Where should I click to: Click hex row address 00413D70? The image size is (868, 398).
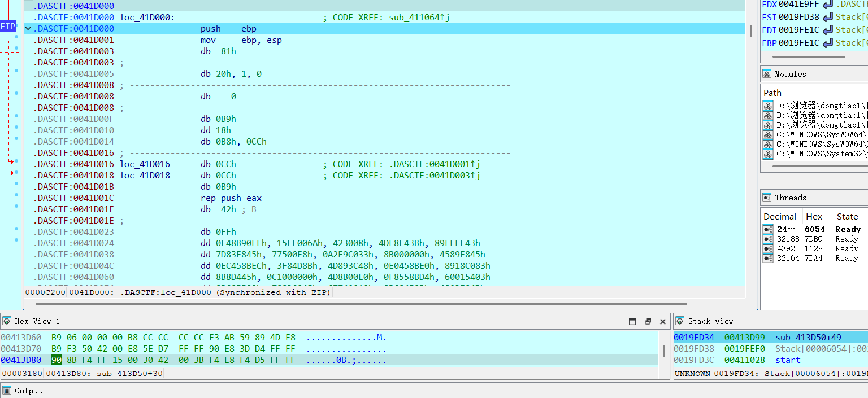click(x=21, y=349)
